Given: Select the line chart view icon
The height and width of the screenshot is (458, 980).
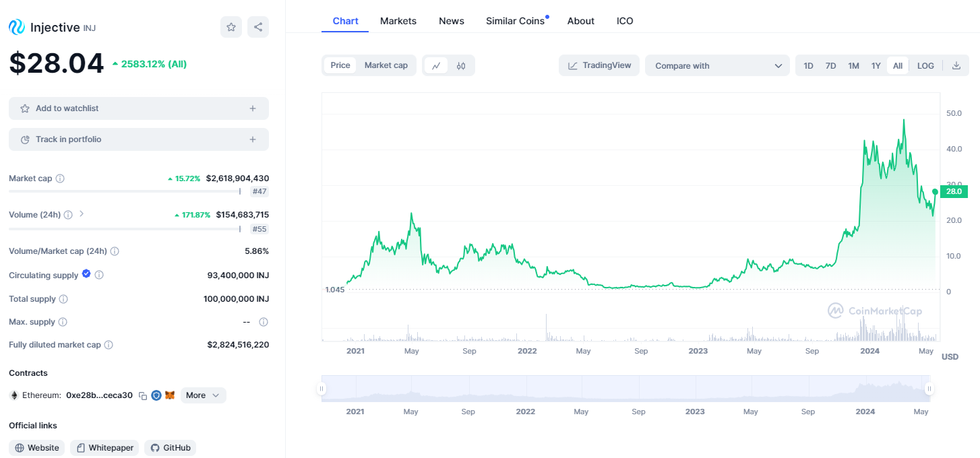Looking at the screenshot, I should (436, 65).
